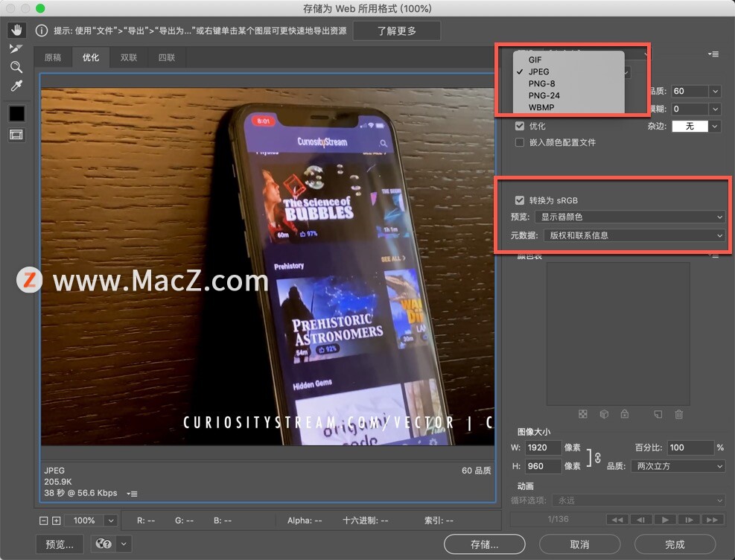
Task: Toggle the width-height constrain link icon
Action: (x=598, y=457)
